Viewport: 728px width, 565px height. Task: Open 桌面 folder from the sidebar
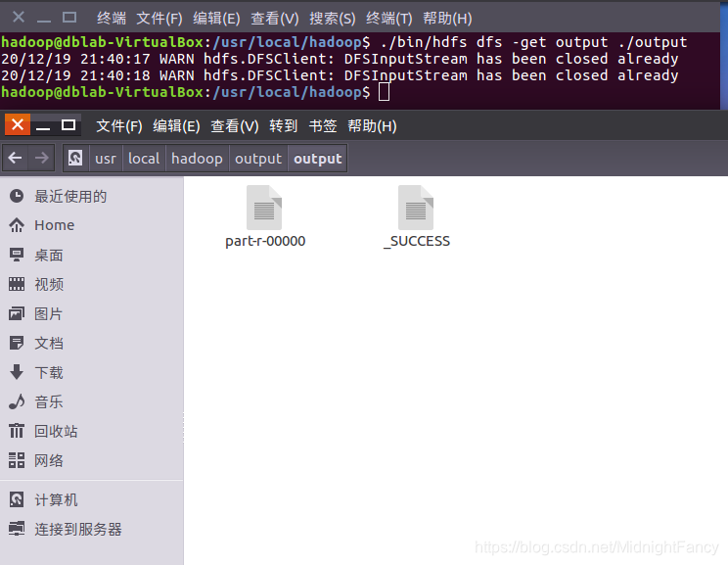tap(49, 255)
